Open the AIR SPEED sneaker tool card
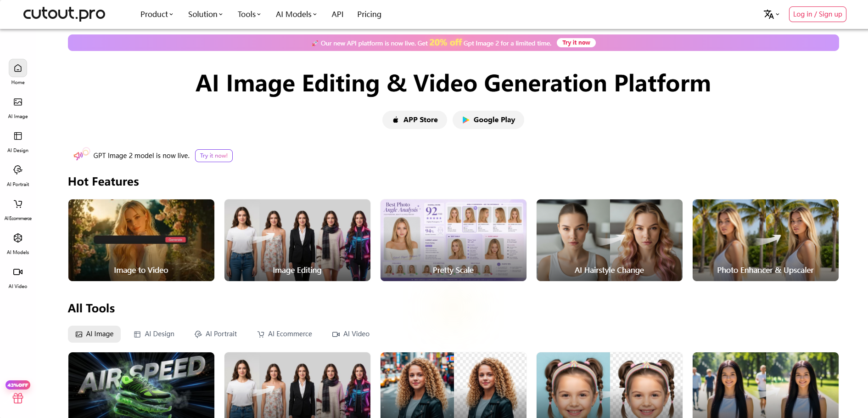Image resolution: width=868 pixels, height=418 pixels. pos(141,385)
